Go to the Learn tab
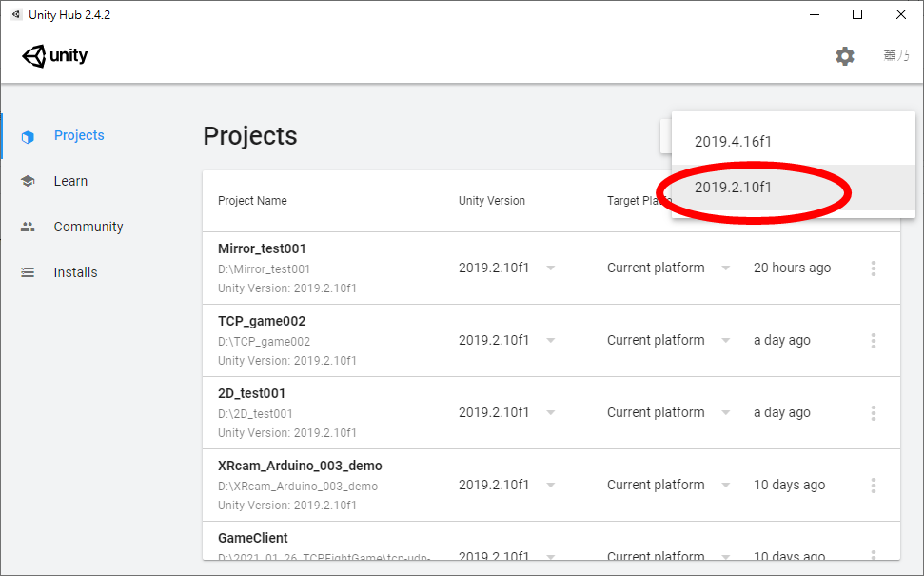This screenshot has height=576, width=924. [x=70, y=181]
